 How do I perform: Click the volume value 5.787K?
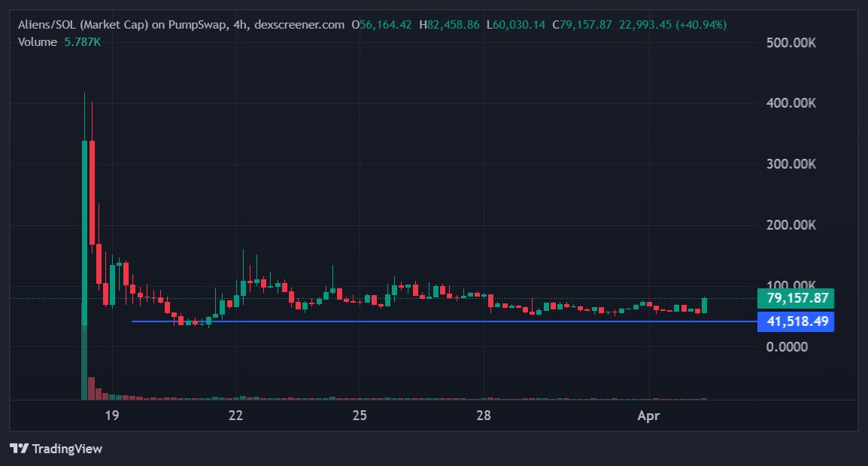click(x=83, y=42)
